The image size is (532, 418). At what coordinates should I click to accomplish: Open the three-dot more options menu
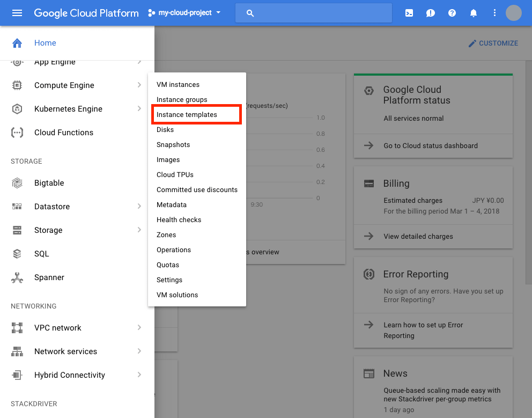(x=494, y=13)
